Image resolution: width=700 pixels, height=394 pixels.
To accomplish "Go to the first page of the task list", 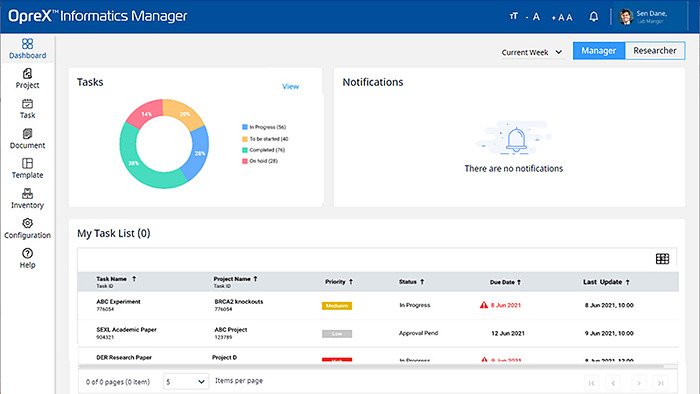I will 592,383.
